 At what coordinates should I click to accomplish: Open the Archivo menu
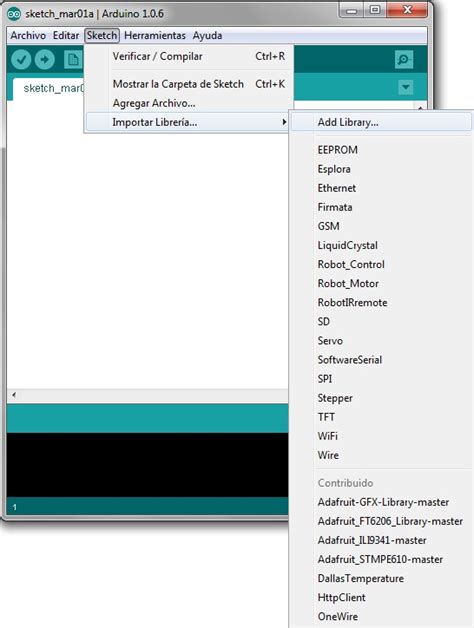click(x=28, y=36)
